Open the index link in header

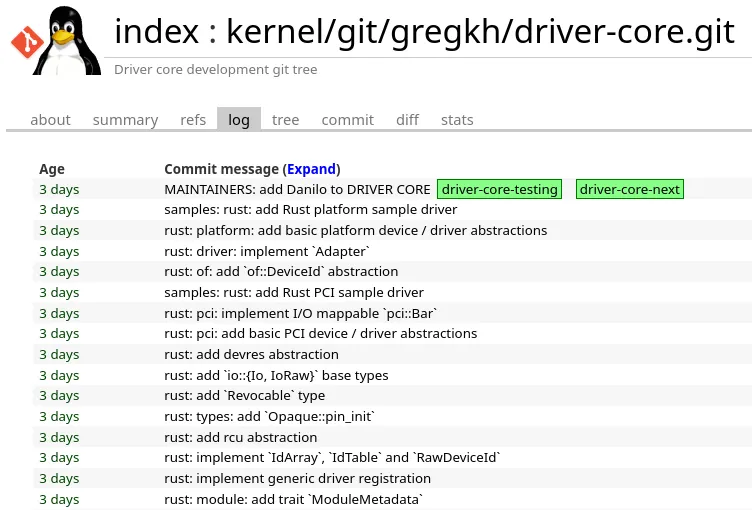tap(156, 32)
